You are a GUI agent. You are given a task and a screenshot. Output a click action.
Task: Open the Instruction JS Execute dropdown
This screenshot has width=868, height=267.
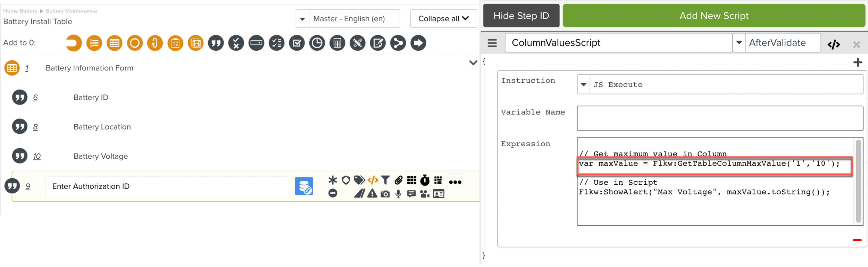tap(584, 84)
